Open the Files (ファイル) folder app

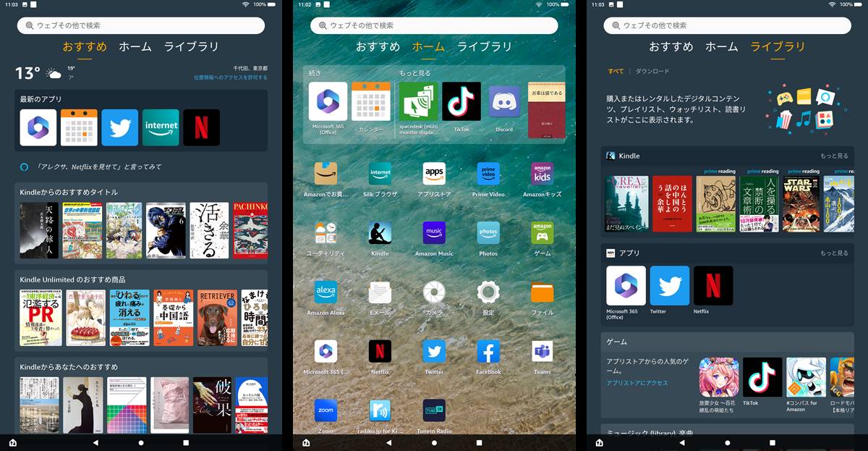[542, 292]
